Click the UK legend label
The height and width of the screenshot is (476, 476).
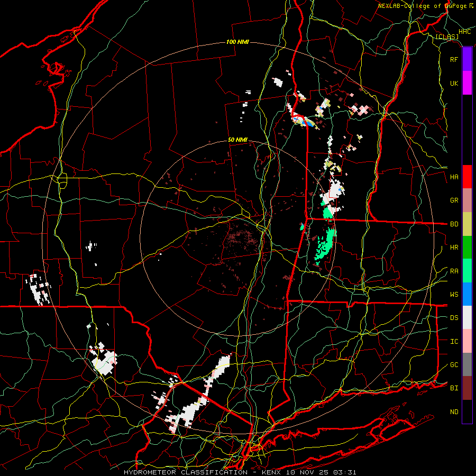click(454, 83)
